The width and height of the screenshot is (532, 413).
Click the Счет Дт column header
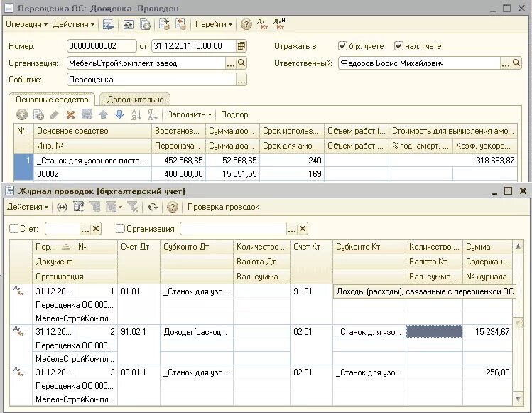(x=139, y=262)
